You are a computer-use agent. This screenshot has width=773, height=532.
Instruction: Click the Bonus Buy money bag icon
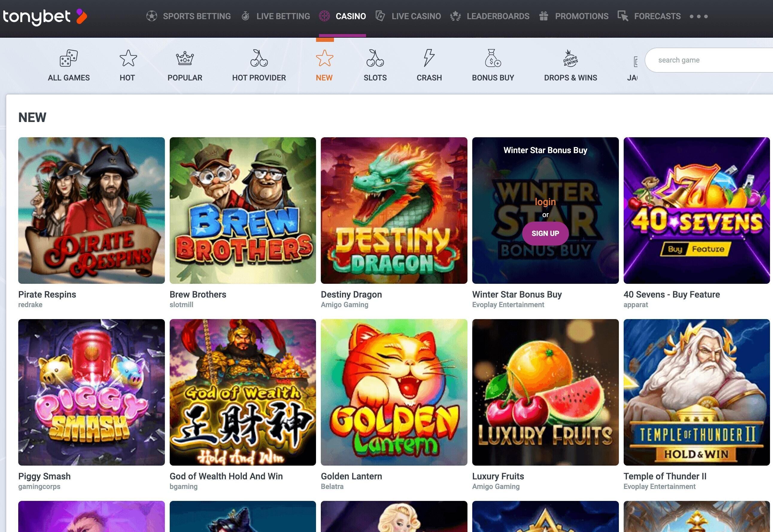[493, 58]
